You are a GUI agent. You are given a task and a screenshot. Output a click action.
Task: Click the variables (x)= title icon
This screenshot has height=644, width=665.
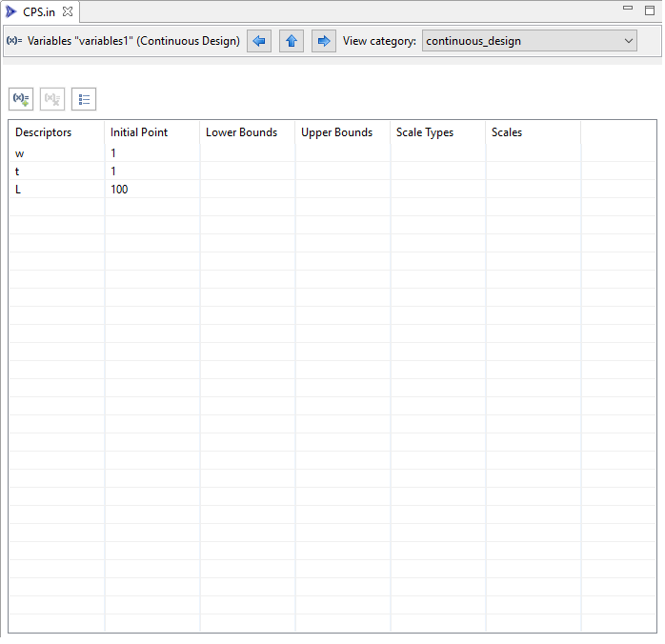(14, 41)
